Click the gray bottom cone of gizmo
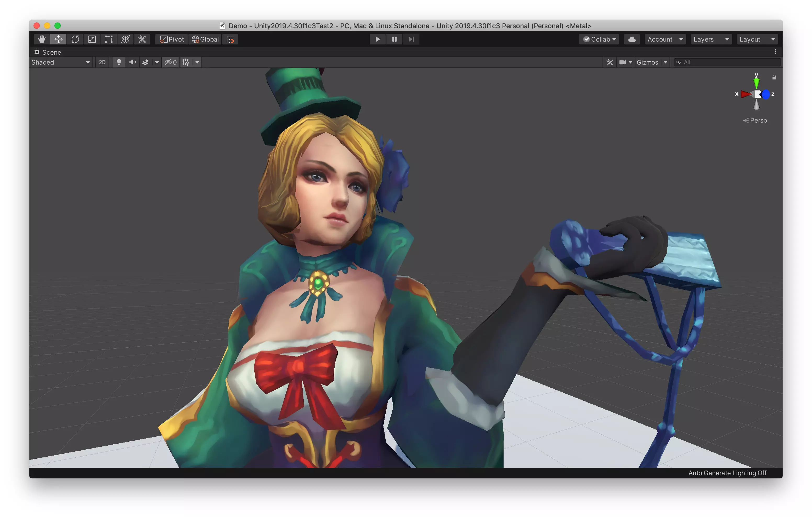This screenshot has width=812, height=517. coord(757,105)
